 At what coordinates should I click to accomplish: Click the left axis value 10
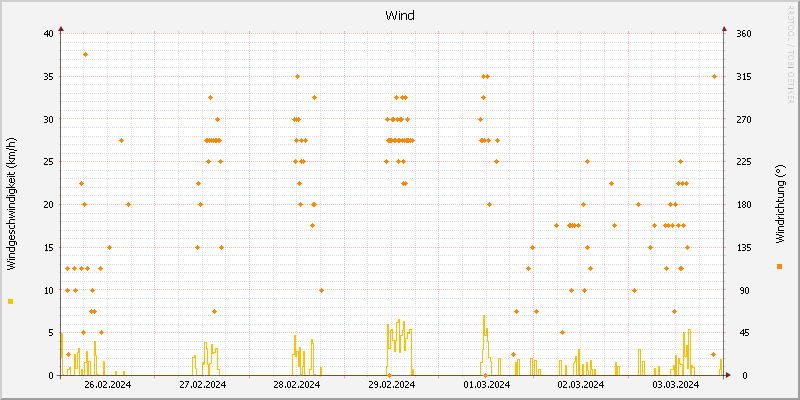[48, 290]
